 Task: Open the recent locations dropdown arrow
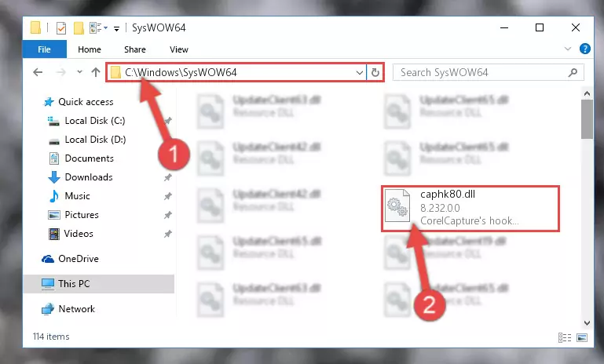pos(79,72)
